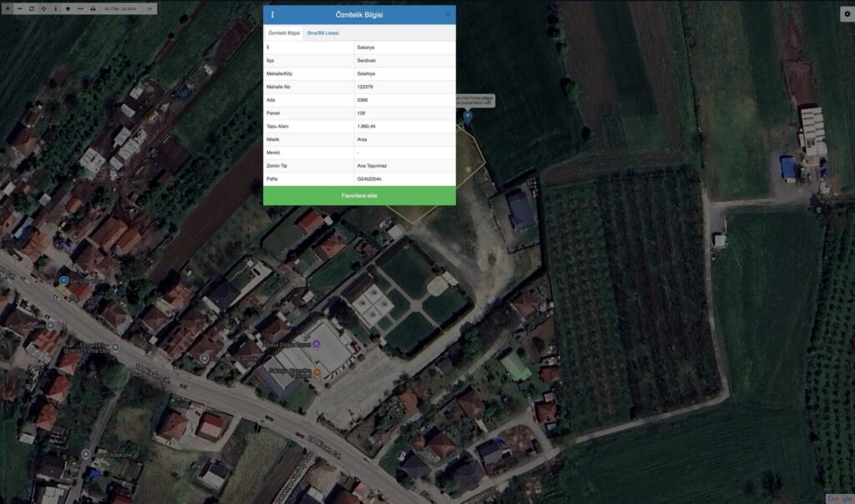The width and height of the screenshot is (855, 504).
Task: Click the Yılmaz Oto Elektrik map marker
Action: click(204, 359)
